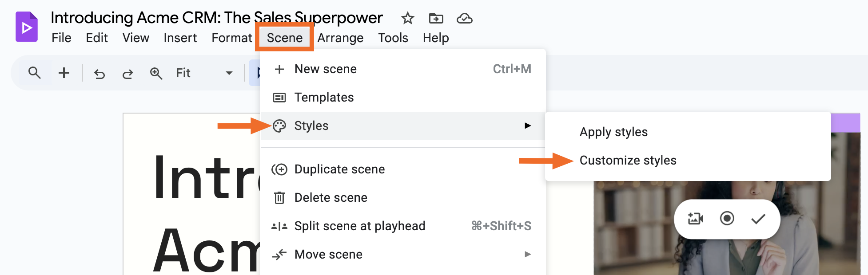
Task: Click the document title text
Action: click(x=217, y=18)
